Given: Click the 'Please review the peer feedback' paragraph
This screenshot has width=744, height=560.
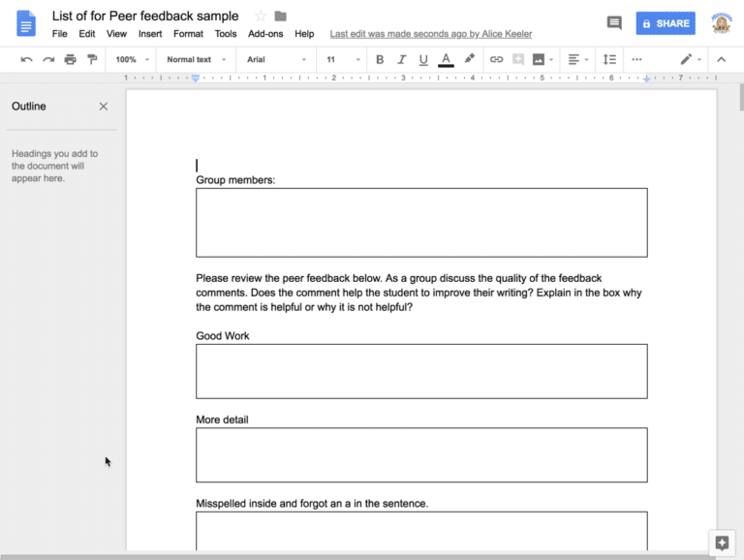Looking at the screenshot, I should [x=418, y=293].
